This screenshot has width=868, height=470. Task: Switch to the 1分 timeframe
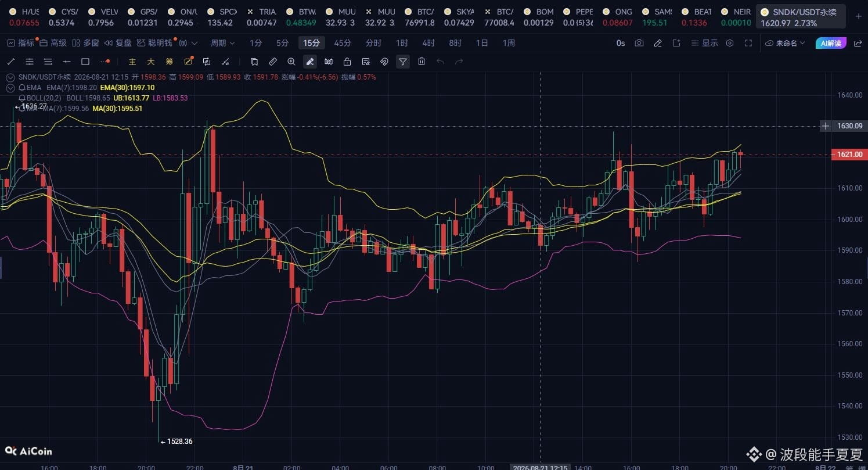click(255, 43)
